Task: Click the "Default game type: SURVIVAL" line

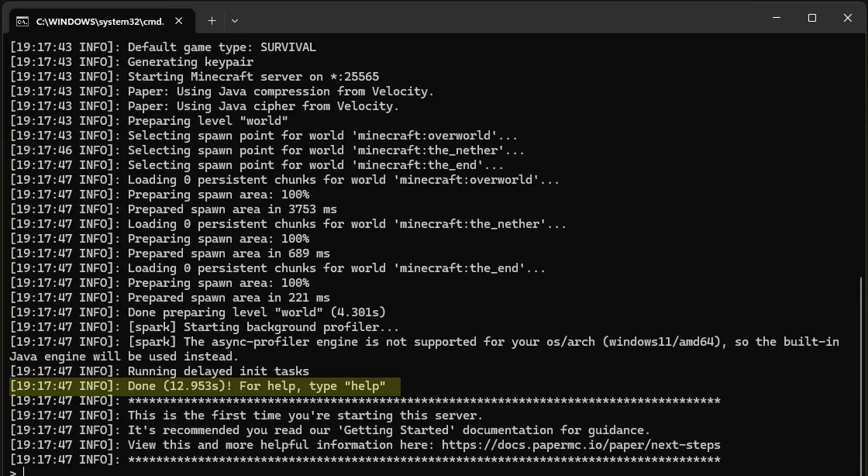Action: click(x=222, y=47)
